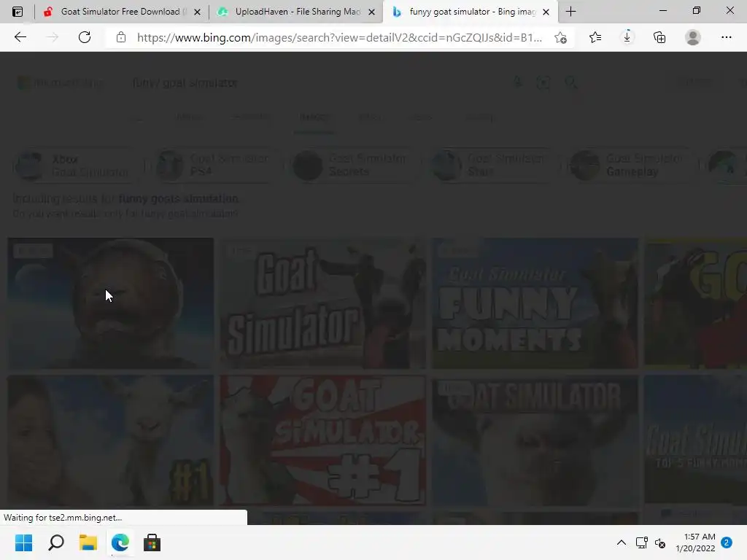Select the IMAGES search tab
The image size is (747, 560).
314,117
